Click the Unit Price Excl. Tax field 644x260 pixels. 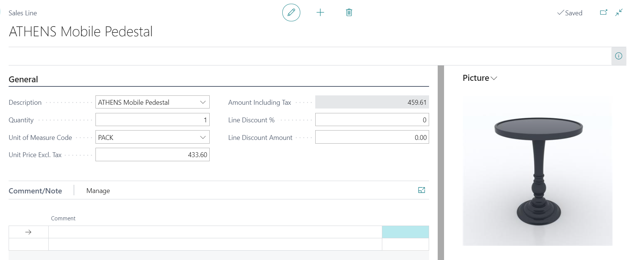pyautogui.click(x=152, y=155)
